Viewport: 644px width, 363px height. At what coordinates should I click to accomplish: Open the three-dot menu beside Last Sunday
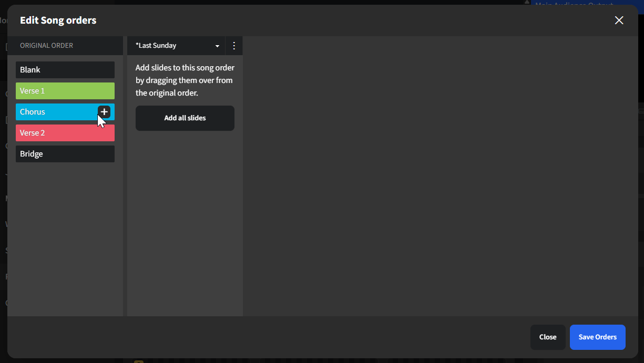(234, 45)
